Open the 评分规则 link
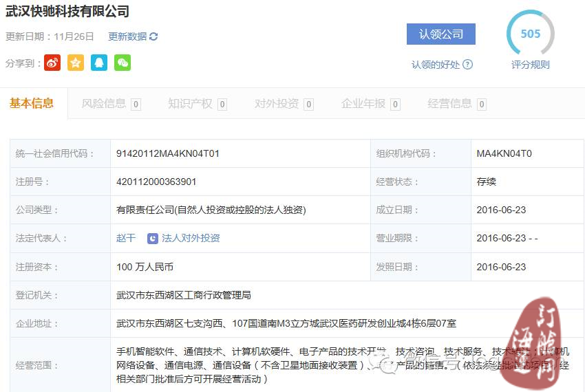This screenshot has height=392, width=585. pyautogui.click(x=530, y=65)
